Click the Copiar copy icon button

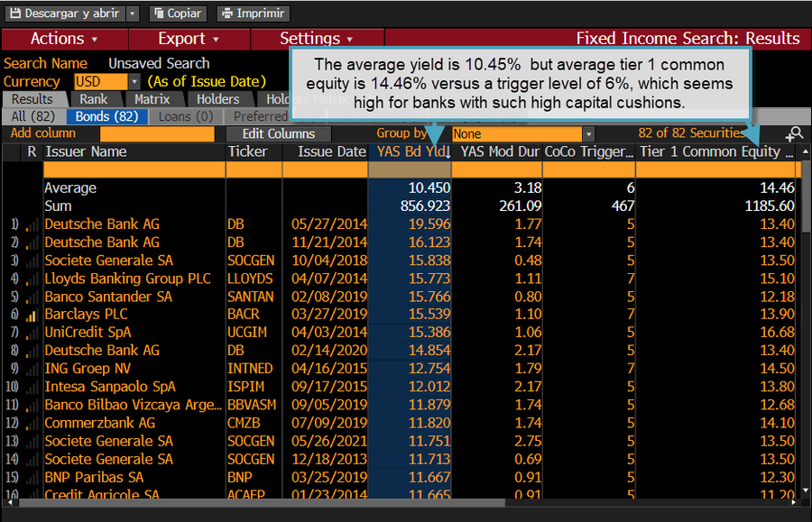coord(159,14)
